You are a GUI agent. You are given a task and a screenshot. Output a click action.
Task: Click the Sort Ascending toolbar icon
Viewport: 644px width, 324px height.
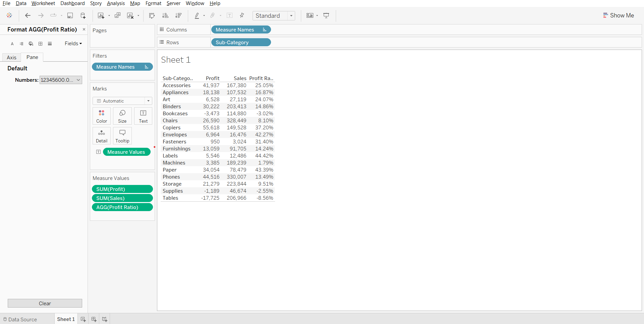pyautogui.click(x=165, y=16)
